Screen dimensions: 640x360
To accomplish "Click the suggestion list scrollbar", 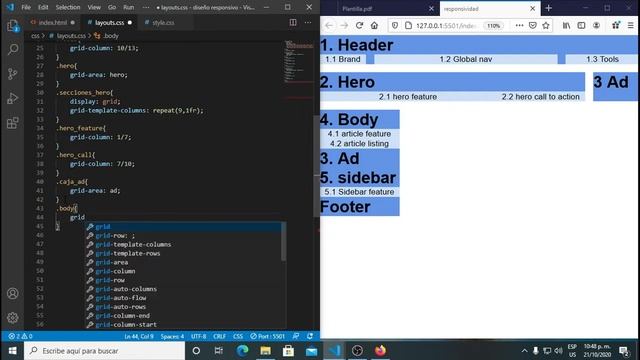I will tap(283, 241).
